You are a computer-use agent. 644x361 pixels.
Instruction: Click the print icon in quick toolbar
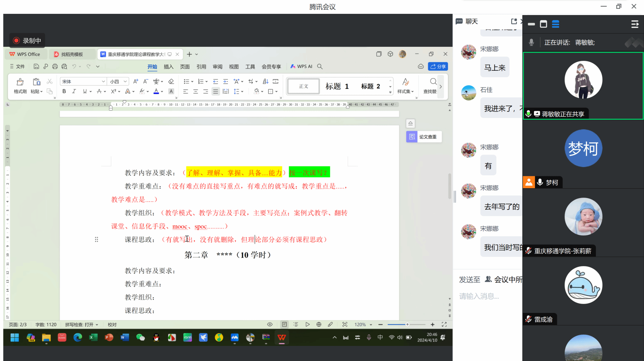pyautogui.click(x=55, y=66)
